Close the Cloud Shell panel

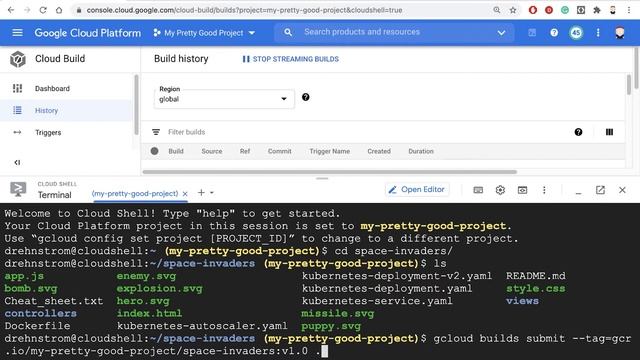(x=622, y=190)
